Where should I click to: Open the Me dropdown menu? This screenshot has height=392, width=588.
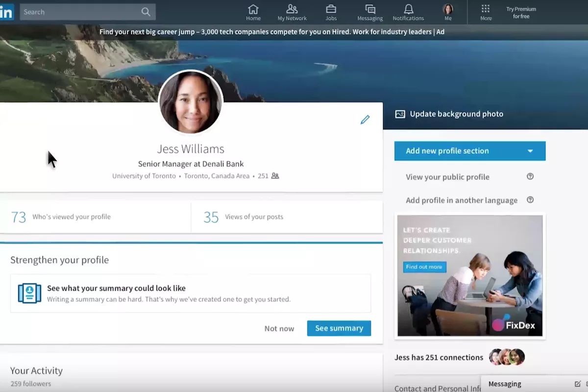(448, 9)
